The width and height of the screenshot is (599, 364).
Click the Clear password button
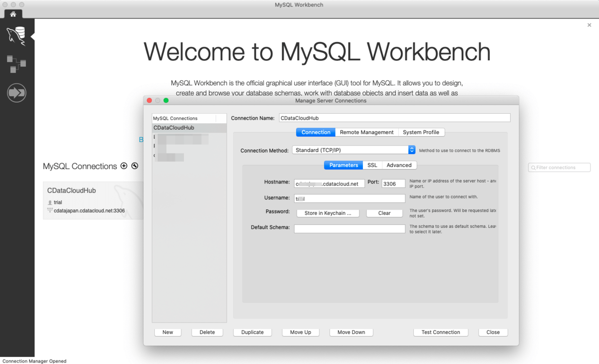coord(384,213)
